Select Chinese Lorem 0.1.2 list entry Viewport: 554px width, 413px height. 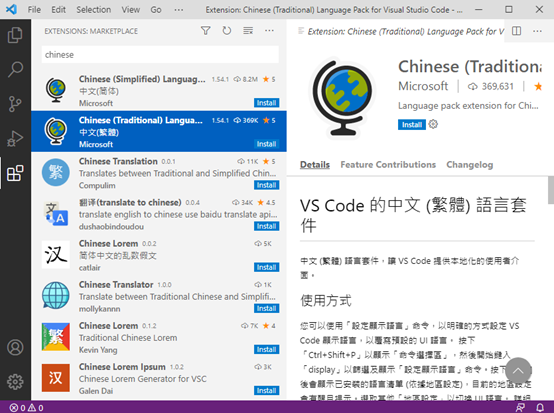coord(159,337)
